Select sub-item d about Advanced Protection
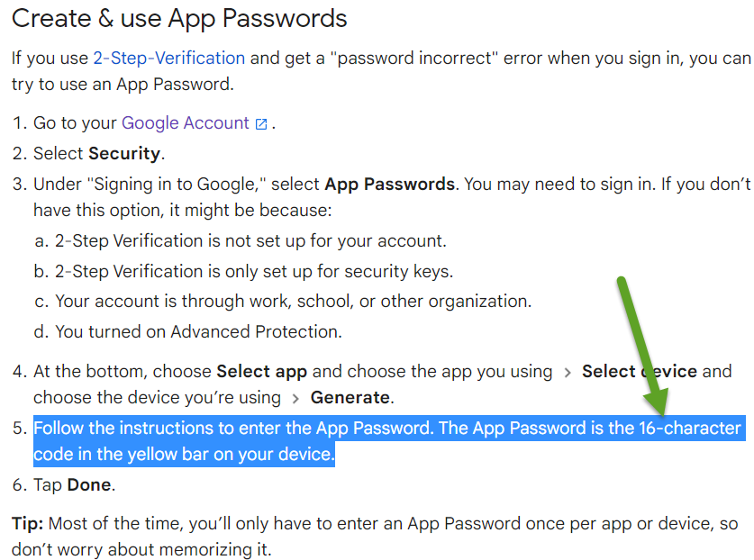The height and width of the screenshot is (560, 754). (x=188, y=331)
